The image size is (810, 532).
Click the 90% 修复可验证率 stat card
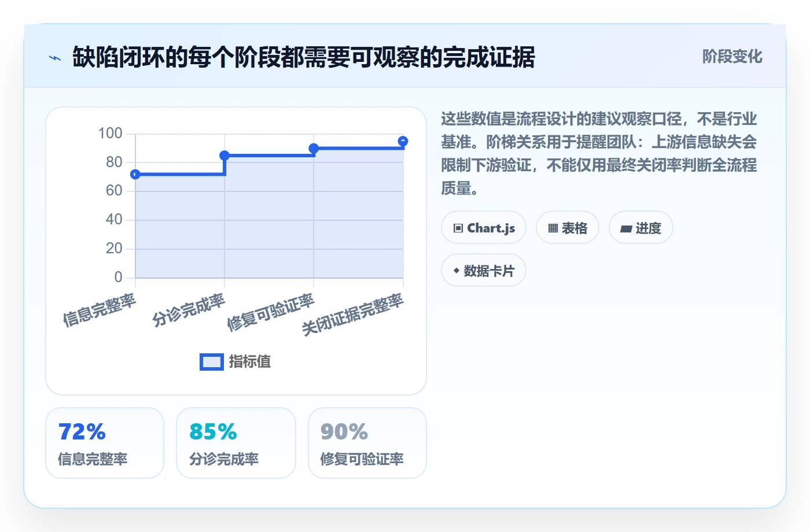[367, 443]
